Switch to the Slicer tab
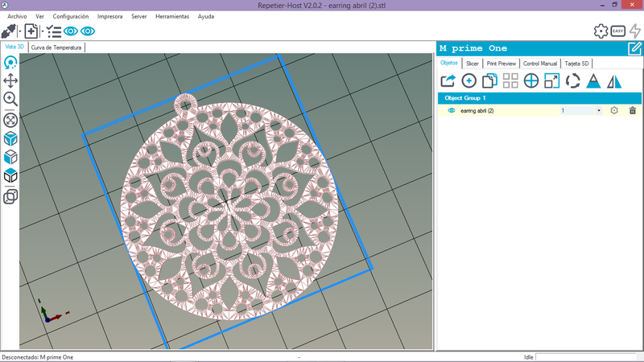Image resolution: width=644 pixels, height=362 pixels. tap(473, 63)
